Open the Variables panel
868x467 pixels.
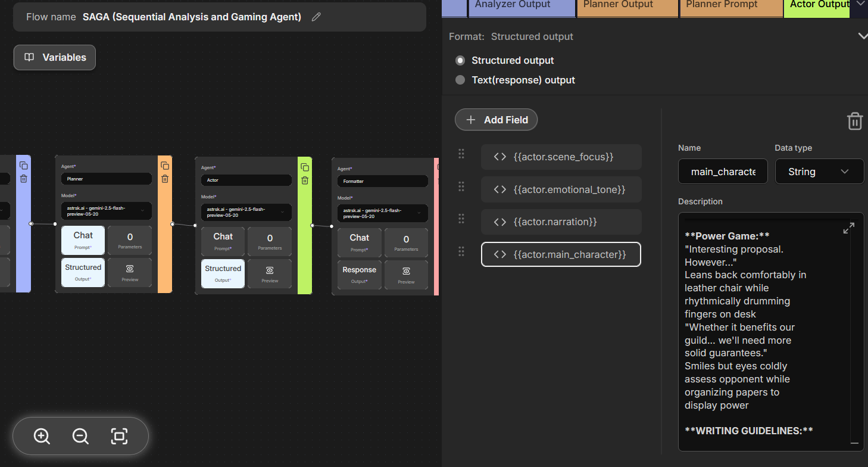point(55,57)
